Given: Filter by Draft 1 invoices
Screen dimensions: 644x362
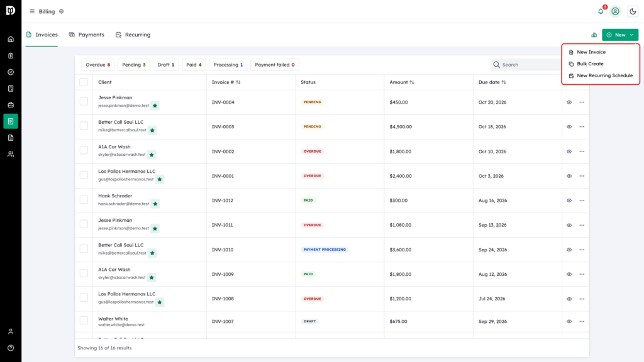Looking at the screenshot, I should pos(166,65).
